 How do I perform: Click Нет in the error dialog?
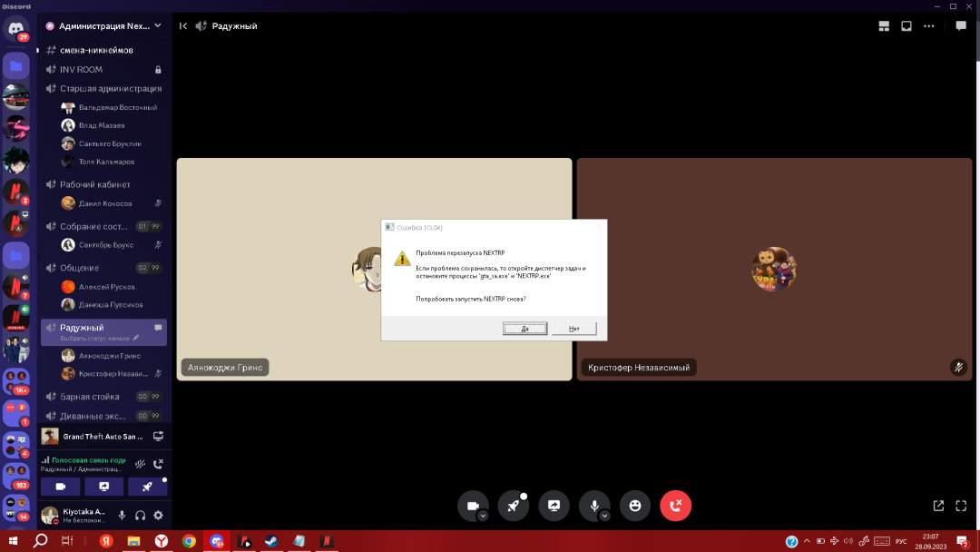pos(573,328)
